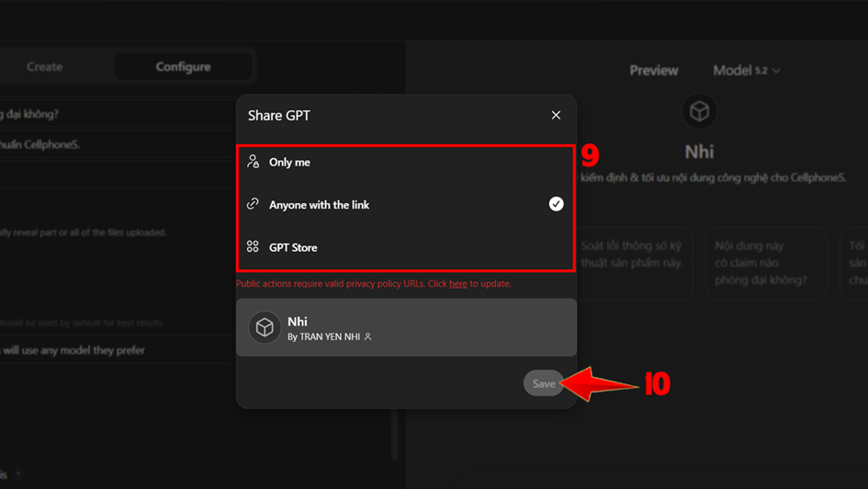The image size is (868, 489).
Task: Switch to the Create tab
Action: click(x=44, y=67)
